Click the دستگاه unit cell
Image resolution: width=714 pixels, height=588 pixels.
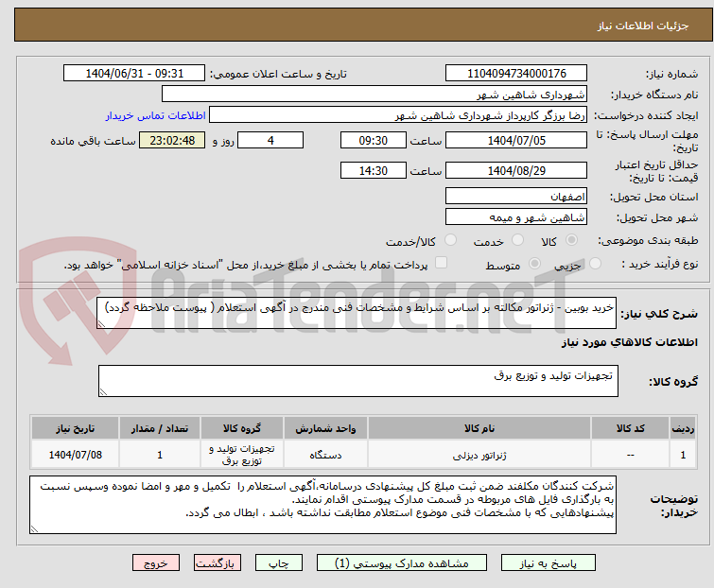[x=325, y=455]
